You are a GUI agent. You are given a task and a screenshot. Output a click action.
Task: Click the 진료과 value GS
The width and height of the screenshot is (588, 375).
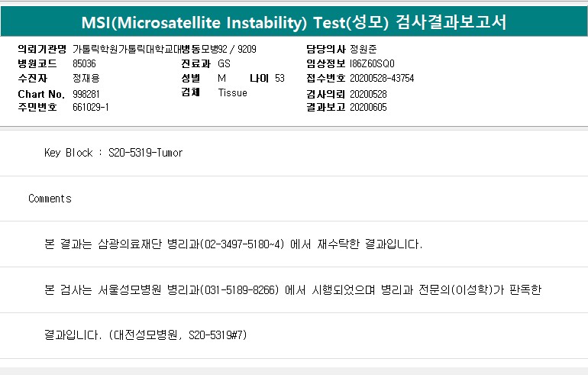(x=224, y=63)
